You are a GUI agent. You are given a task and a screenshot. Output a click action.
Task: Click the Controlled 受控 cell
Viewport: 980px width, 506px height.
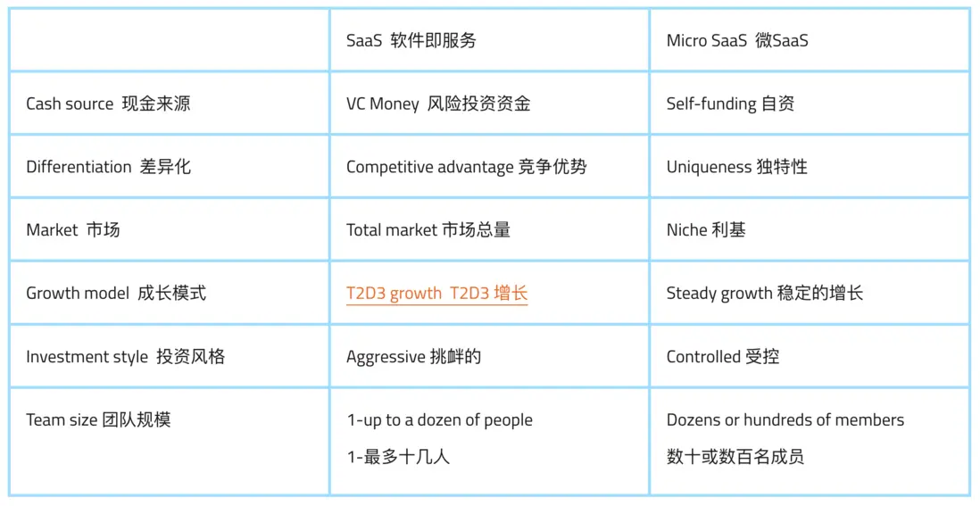point(723,357)
